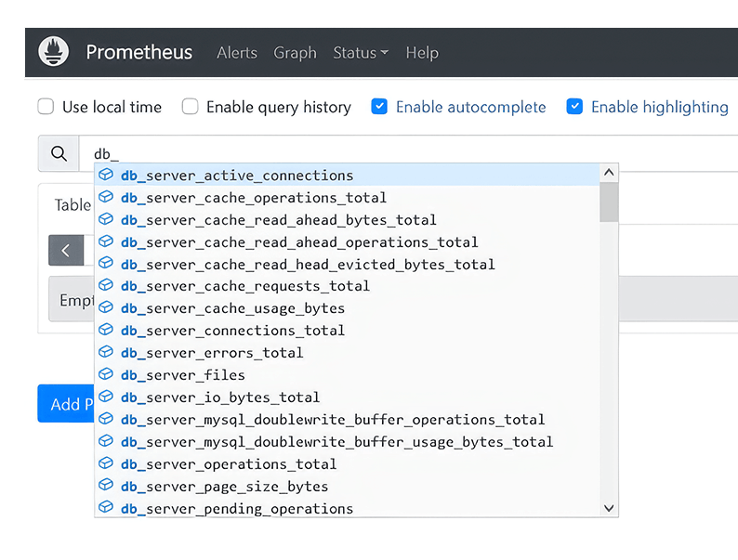Click the expression input containing db_
Image resolution: width=738 pixels, height=560 pixels.
click(x=409, y=153)
